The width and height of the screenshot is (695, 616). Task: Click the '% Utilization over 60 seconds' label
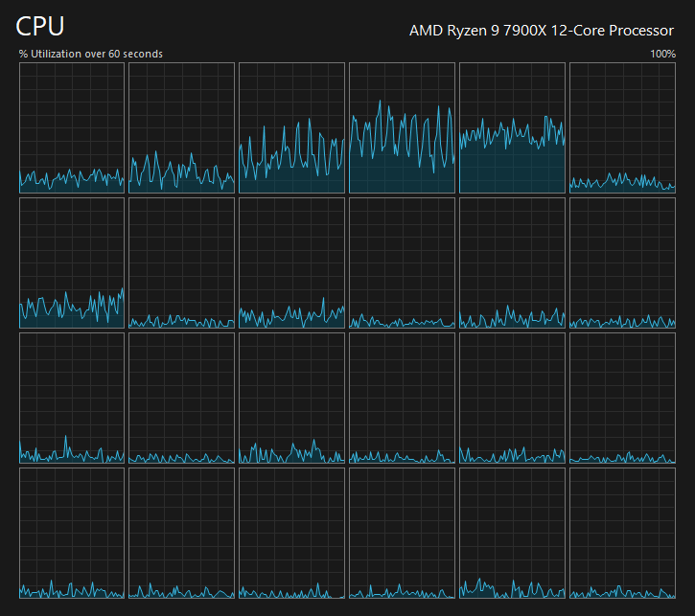90,54
